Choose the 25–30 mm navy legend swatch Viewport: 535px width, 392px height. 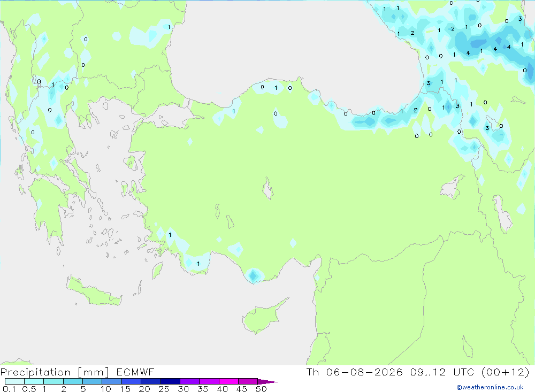click(170, 381)
